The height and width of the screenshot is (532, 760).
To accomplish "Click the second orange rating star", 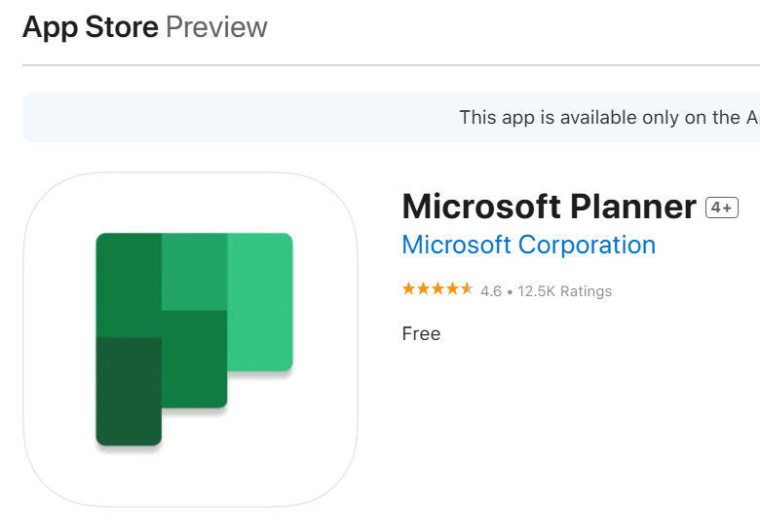I will tap(423, 289).
